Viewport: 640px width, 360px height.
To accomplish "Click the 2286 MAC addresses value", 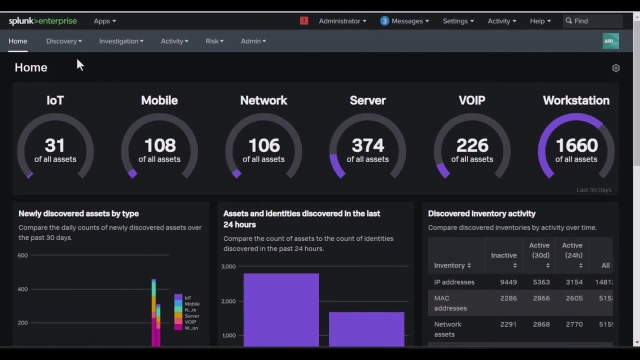I will point(509,298).
